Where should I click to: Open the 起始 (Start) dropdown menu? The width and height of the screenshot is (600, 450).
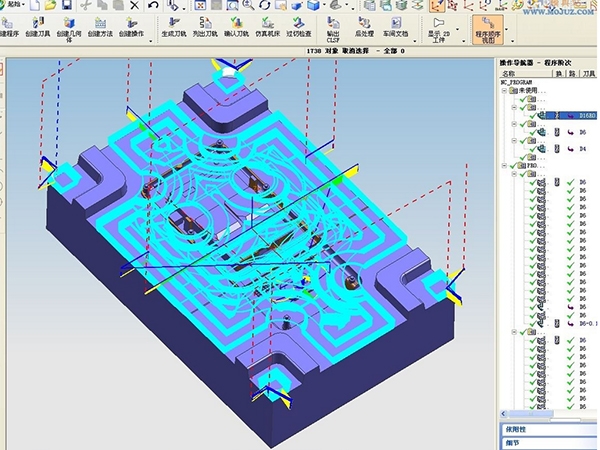(12, 6)
